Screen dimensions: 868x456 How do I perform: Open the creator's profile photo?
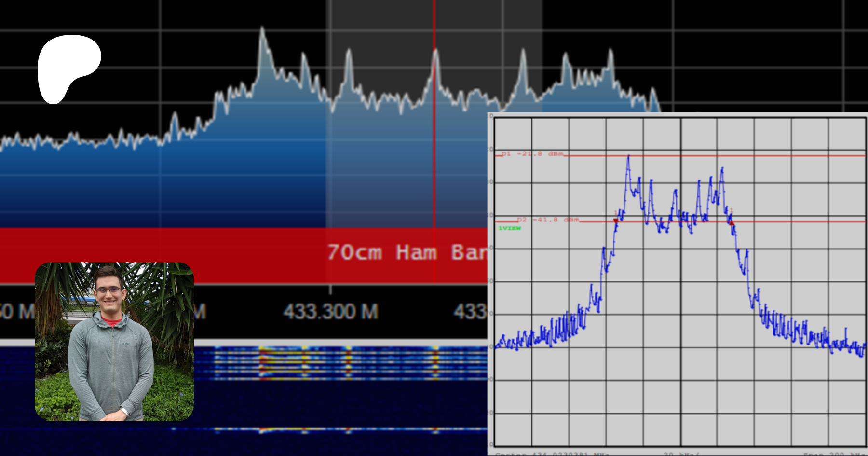click(x=114, y=342)
